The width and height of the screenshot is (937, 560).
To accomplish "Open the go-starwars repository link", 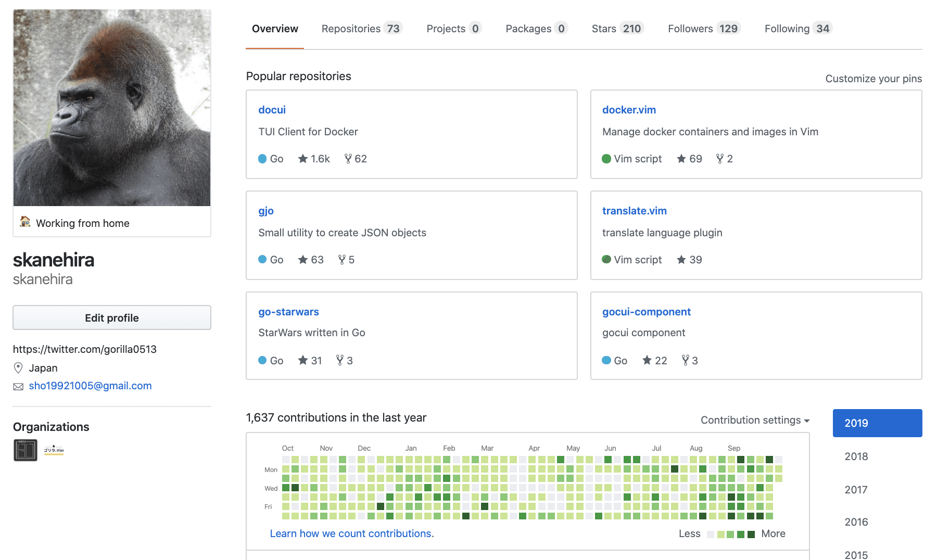I will [288, 312].
